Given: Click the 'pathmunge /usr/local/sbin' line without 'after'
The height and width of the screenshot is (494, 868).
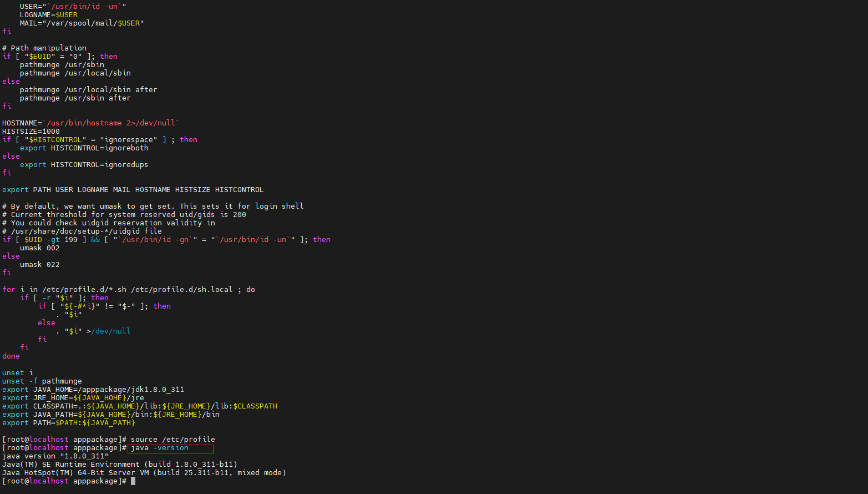Looking at the screenshot, I should (75, 73).
